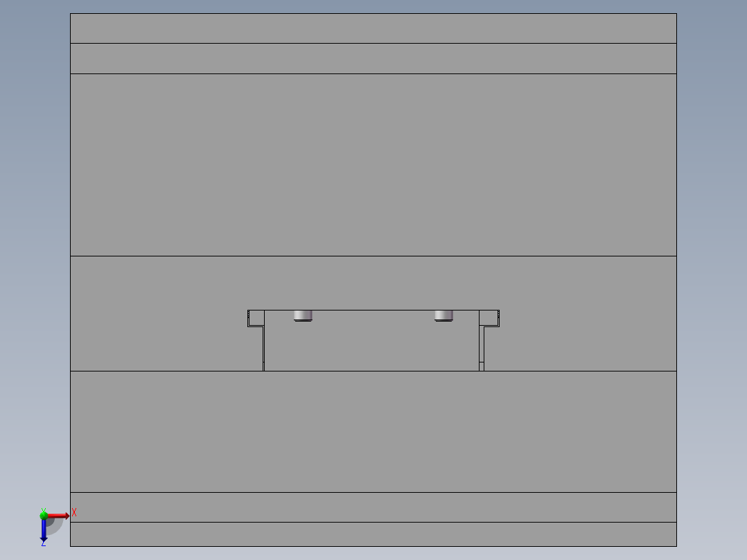Screen dimensions: 747x560
Task: Select the topmost thin plate of the assembly
Action: [x=373, y=28]
